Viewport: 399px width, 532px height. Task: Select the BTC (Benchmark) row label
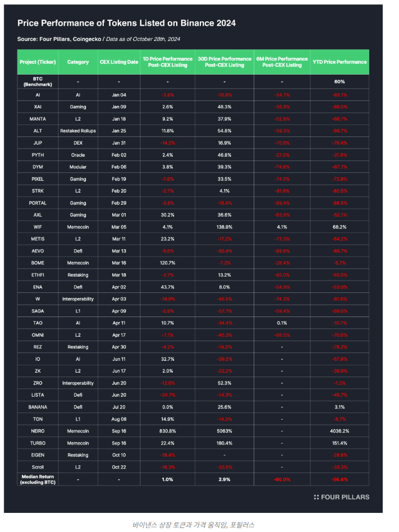click(38, 81)
